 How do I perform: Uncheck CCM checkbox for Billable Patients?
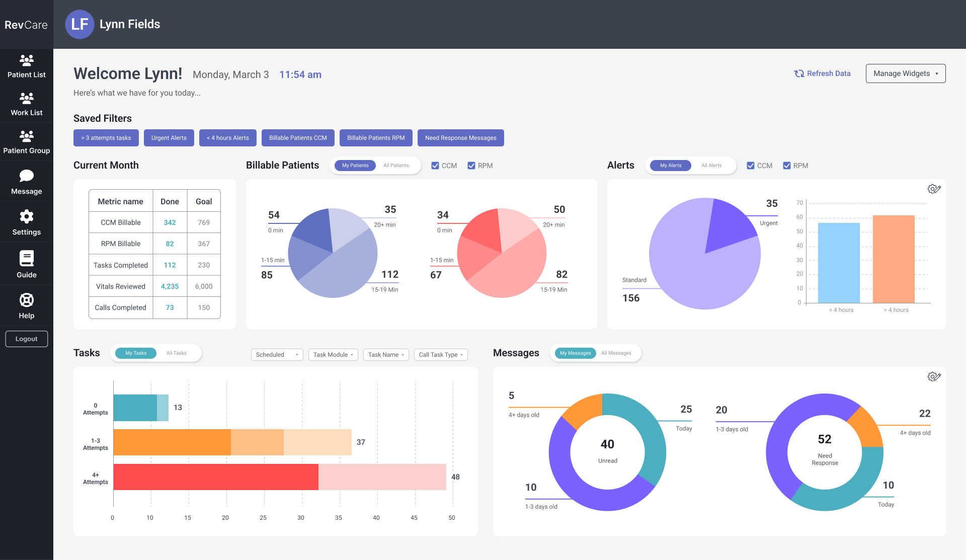[435, 166]
